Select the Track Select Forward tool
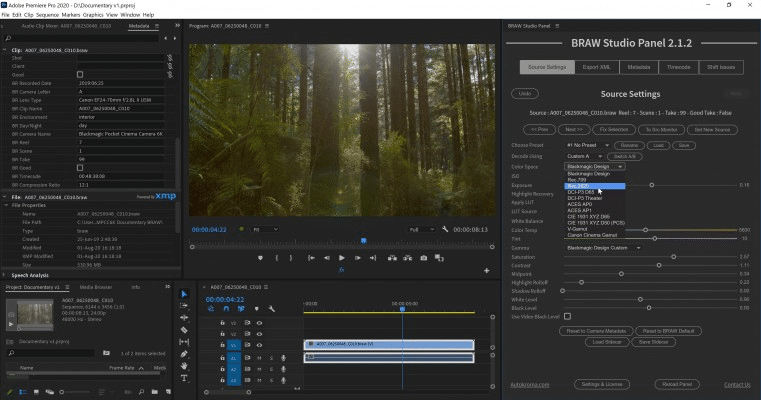The width and height of the screenshot is (761, 400). (184, 306)
